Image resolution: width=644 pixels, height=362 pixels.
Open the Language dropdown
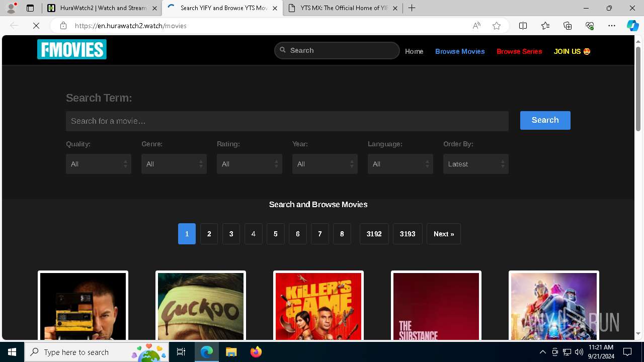[400, 164]
